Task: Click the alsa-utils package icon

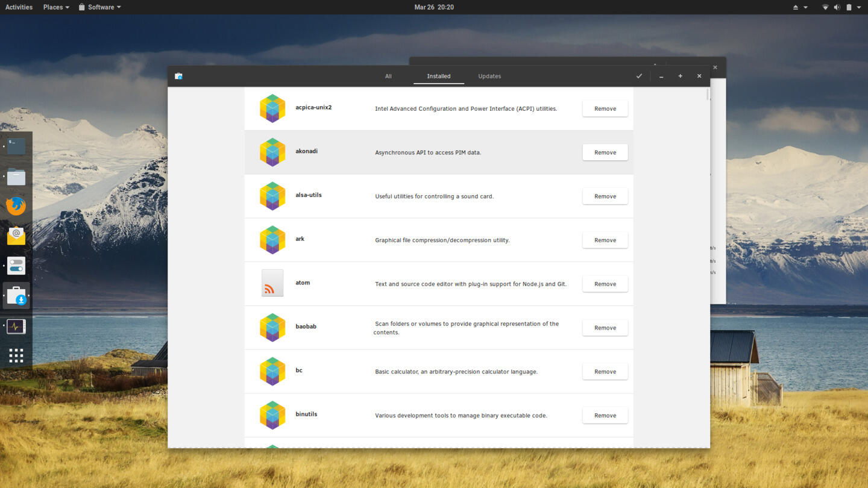Action: pyautogui.click(x=272, y=196)
